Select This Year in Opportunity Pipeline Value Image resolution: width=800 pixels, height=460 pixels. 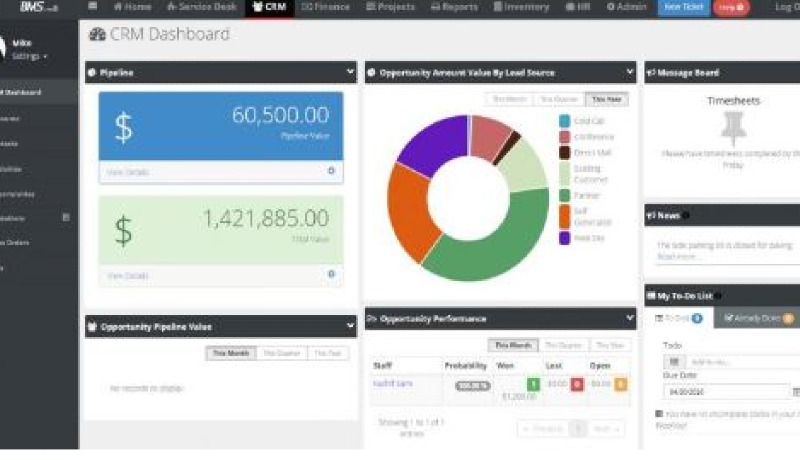pyautogui.click(x=328, y=353)
